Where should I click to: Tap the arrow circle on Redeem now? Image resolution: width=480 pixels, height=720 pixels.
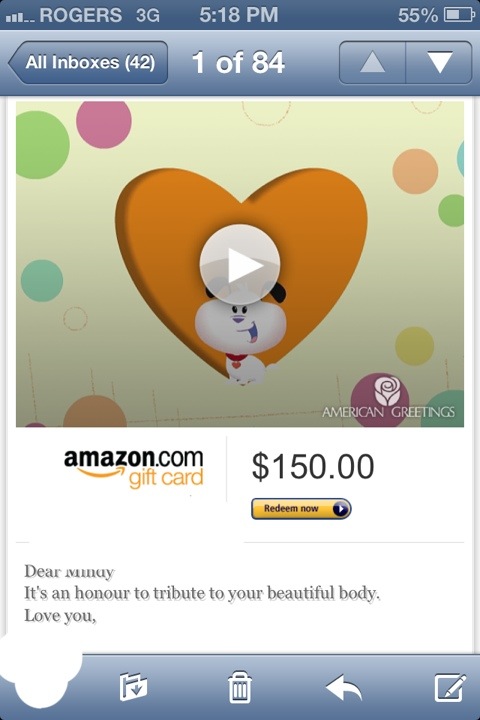[340, 509]
